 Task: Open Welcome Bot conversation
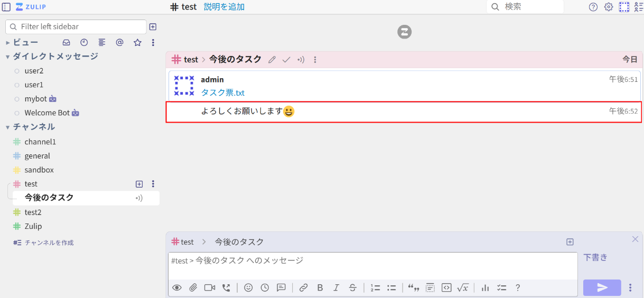48,113
